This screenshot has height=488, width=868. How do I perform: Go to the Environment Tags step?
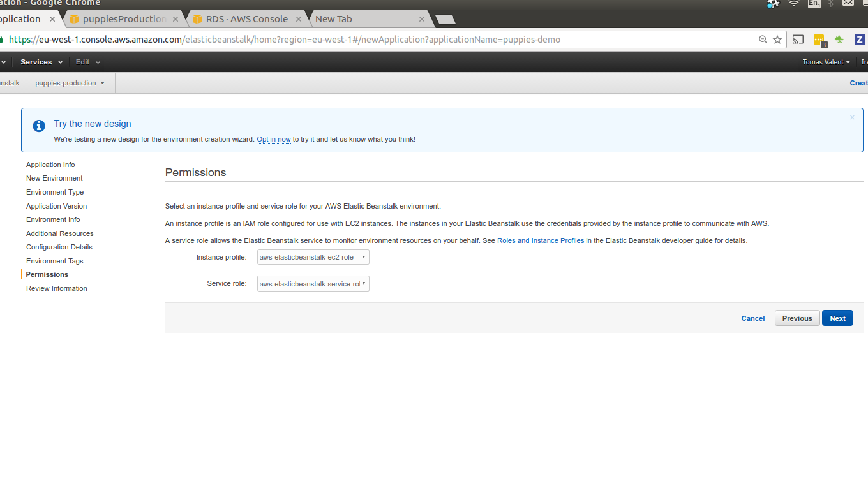point(55,261)
